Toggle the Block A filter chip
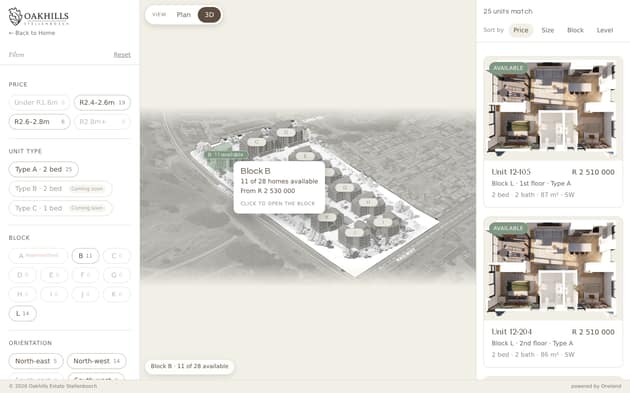The image size is (630, 393). 38,256
